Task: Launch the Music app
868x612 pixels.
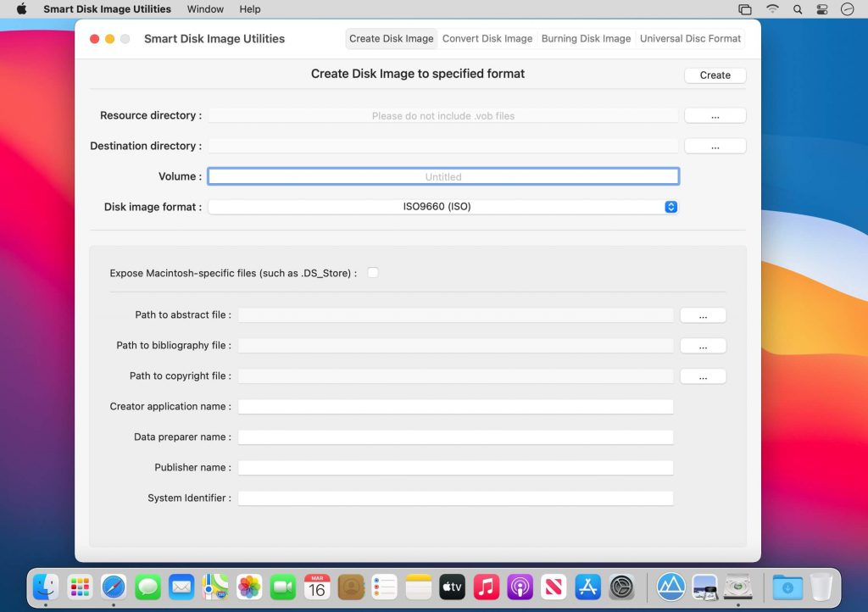Action: click(486, 586)
